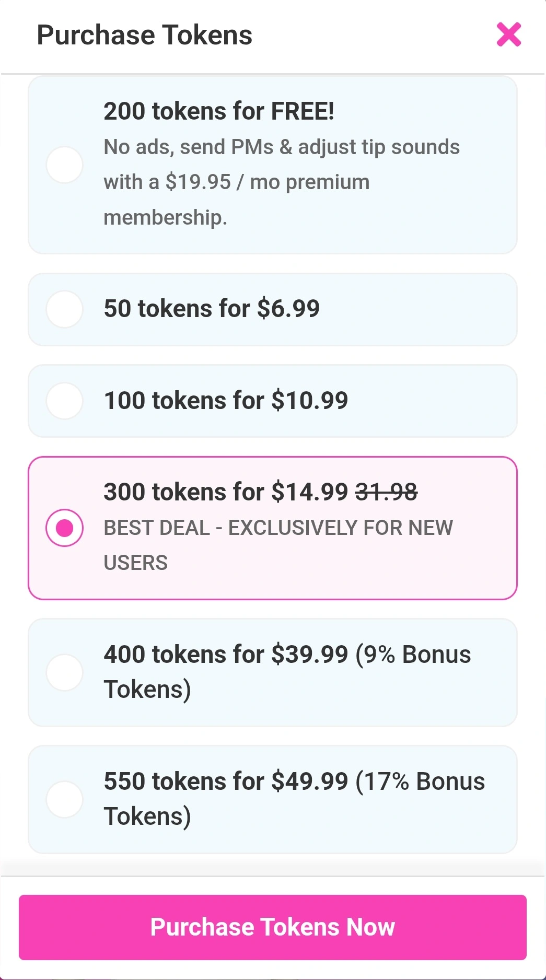
Task: Click the '300 tokens for $14.99' label
Action: tap(226, 492)
